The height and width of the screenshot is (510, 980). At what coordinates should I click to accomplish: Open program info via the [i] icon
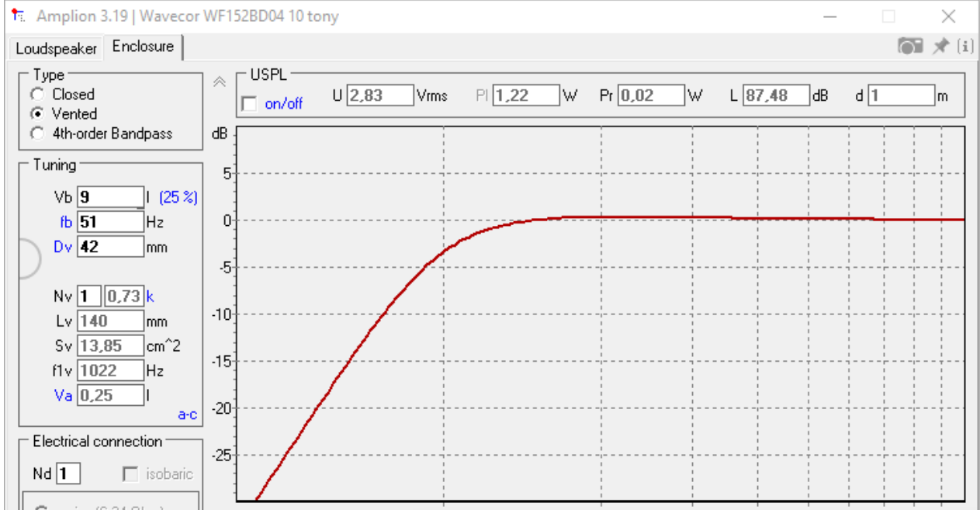(x=964, y=46)
